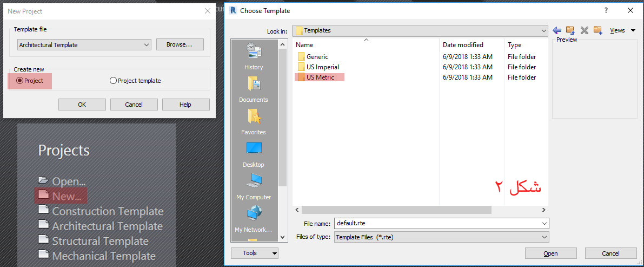Image resolution: width=644 pixels, height=267 pixels.
Task: Select the Project radio button
Action: (x=21, y=81)
